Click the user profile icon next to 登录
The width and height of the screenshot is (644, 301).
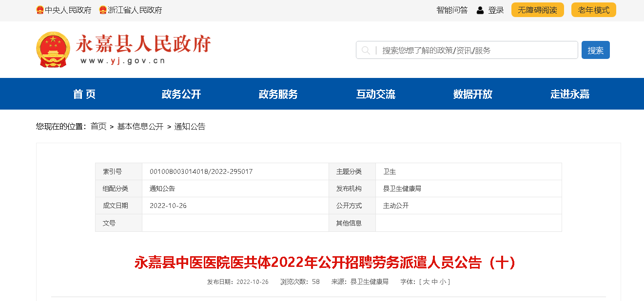coord(480,10)
